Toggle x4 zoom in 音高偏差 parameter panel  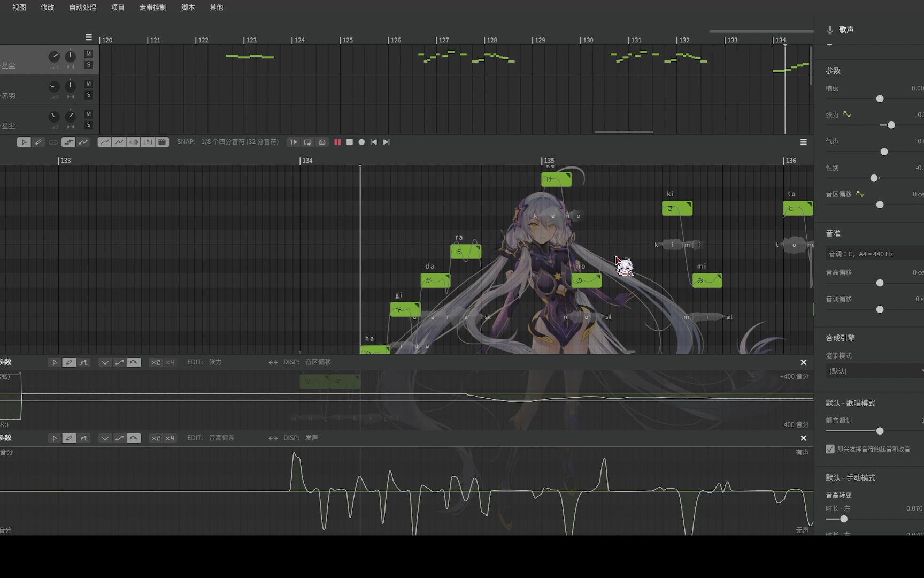170,438
